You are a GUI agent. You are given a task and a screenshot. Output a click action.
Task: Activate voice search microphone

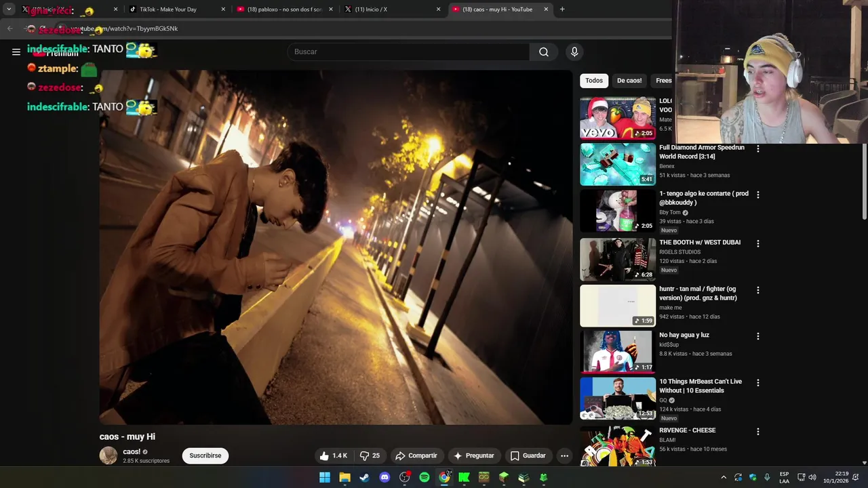(x=574, y=52)
